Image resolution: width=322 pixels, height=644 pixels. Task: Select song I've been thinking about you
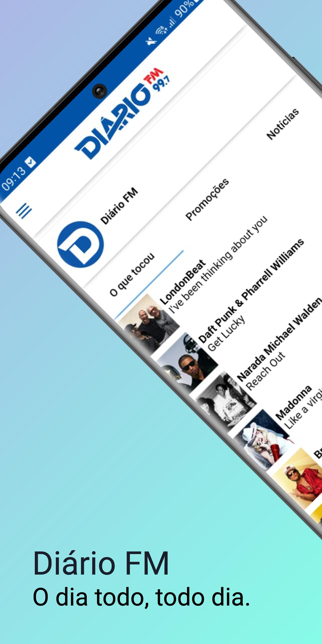pyautogui.click(x=218, y=265)
